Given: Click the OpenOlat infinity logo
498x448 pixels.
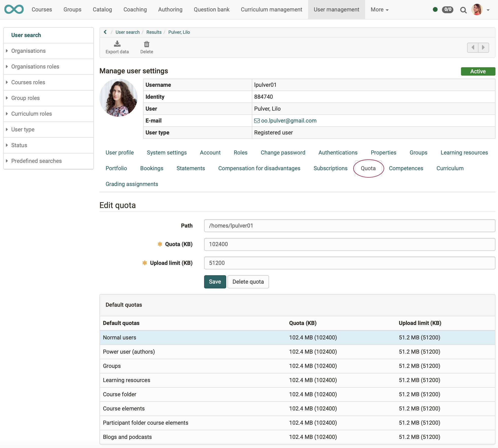Looking at the screenshot, I should coord(14,9).
